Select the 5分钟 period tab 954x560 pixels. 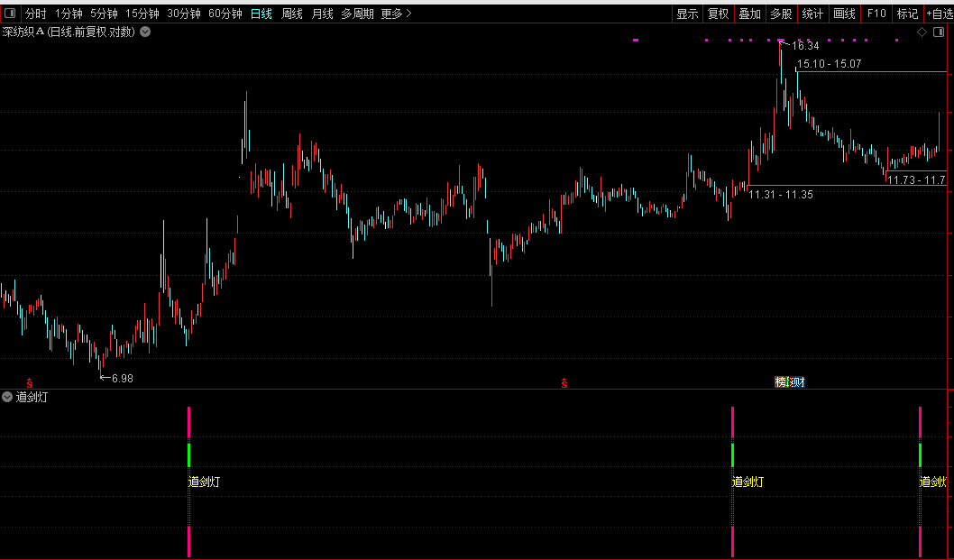[104, 14]
